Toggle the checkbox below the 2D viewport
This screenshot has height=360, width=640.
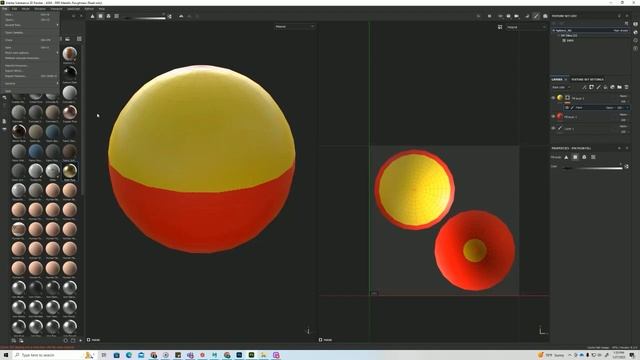320,340
